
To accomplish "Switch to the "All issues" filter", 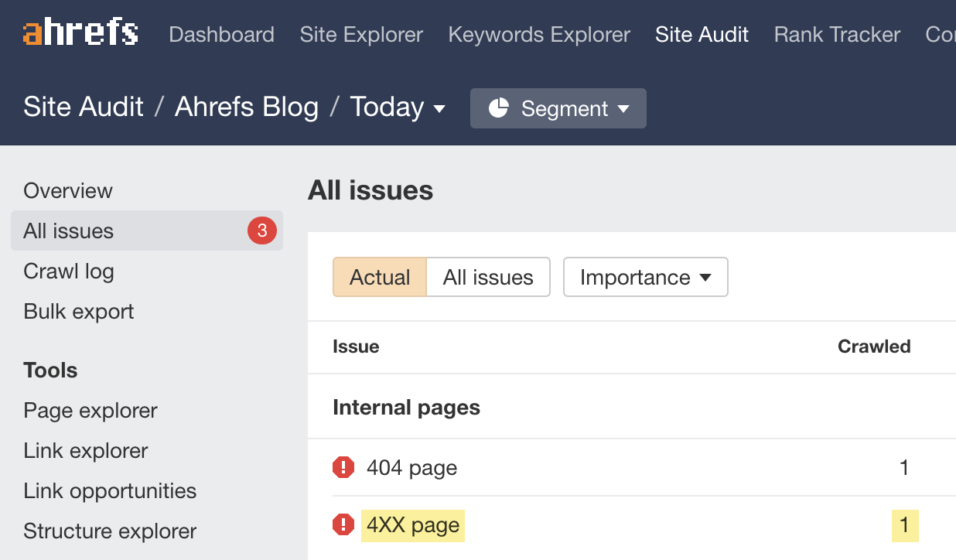I will coord(488,276).
